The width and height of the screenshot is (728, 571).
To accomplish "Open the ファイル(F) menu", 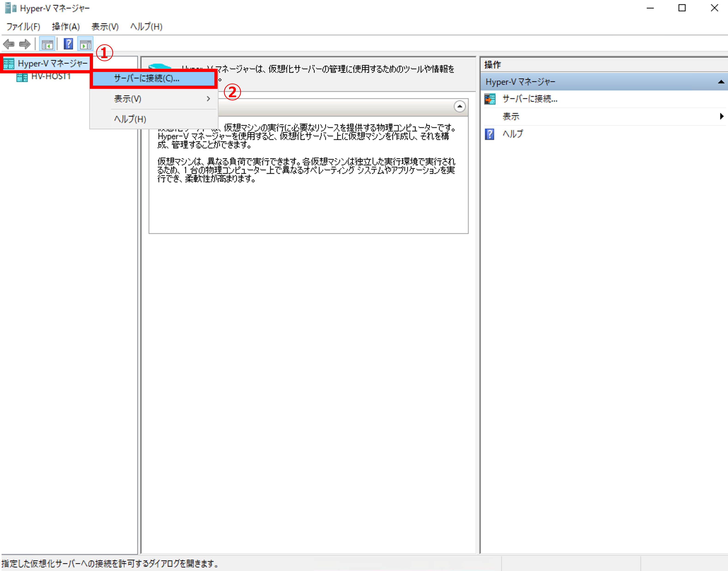I will click(23, 26).
